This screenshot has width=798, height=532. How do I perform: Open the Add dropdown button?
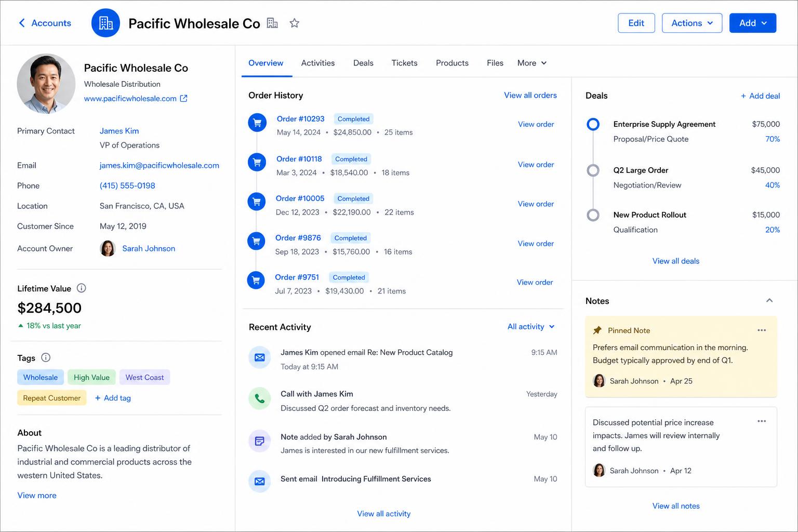753,23
